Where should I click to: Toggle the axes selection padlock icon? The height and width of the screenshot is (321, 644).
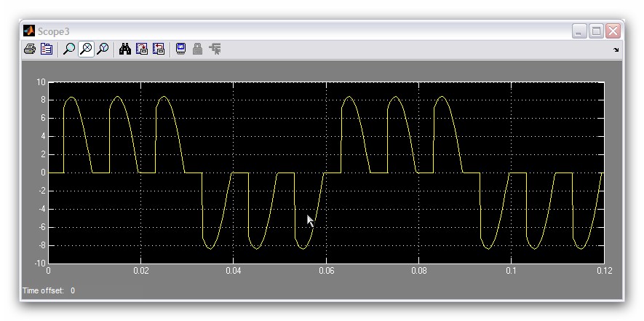[197, 49]
